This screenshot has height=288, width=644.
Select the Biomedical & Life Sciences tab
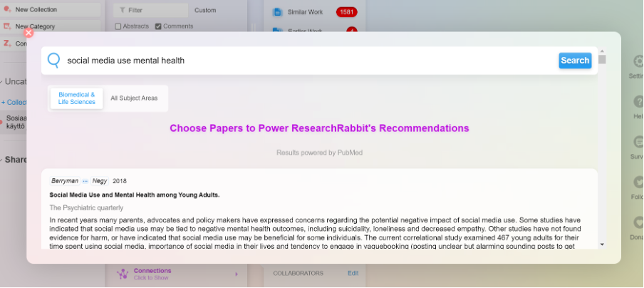click(76, 98)
